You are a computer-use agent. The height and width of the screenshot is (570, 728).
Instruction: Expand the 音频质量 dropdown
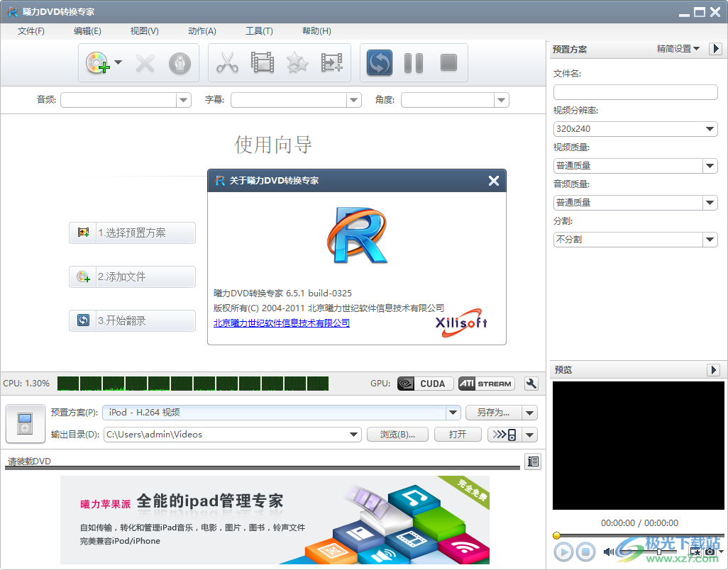tap(710, 203)
